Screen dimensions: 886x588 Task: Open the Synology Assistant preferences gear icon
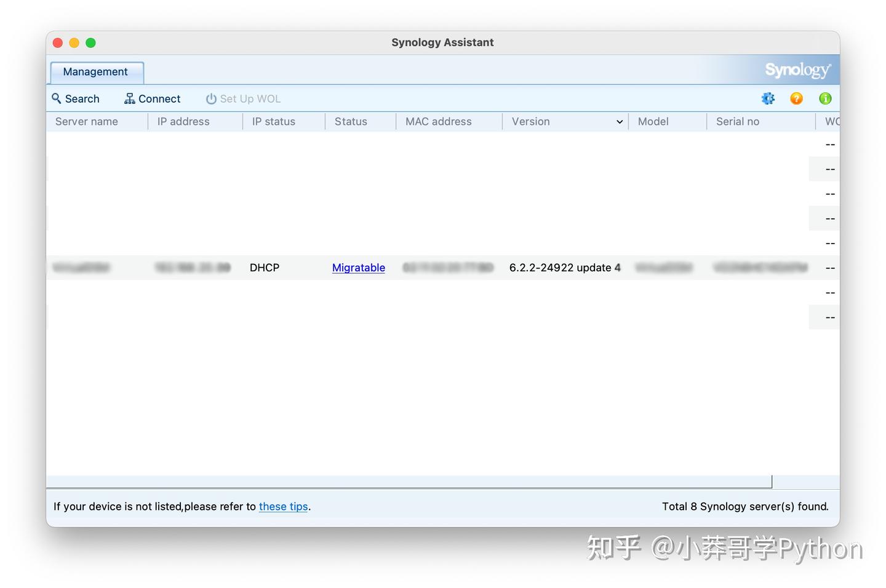768,98
